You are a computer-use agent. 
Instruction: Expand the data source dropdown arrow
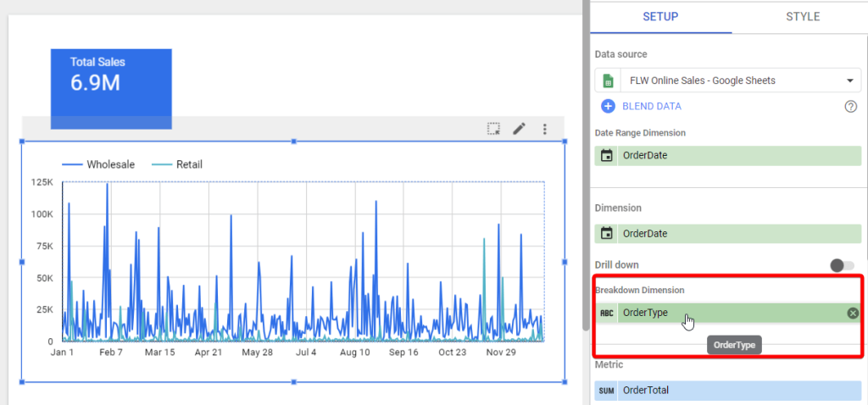850,80
